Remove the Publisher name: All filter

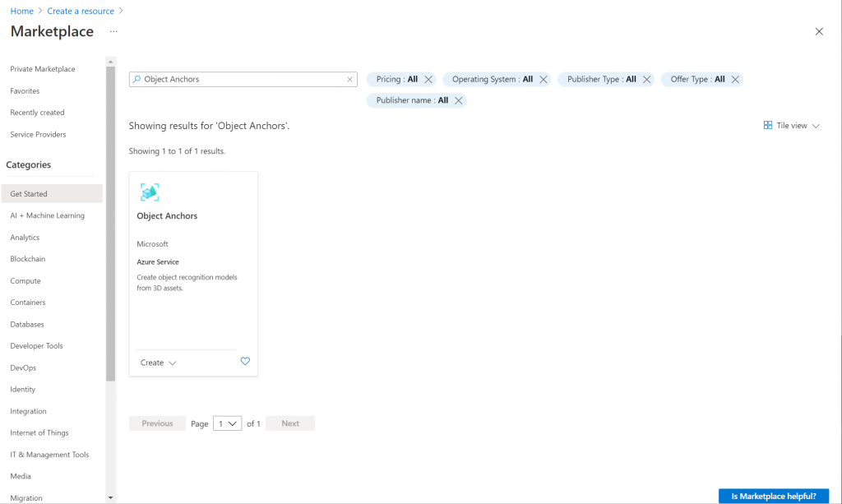[460, 99]
